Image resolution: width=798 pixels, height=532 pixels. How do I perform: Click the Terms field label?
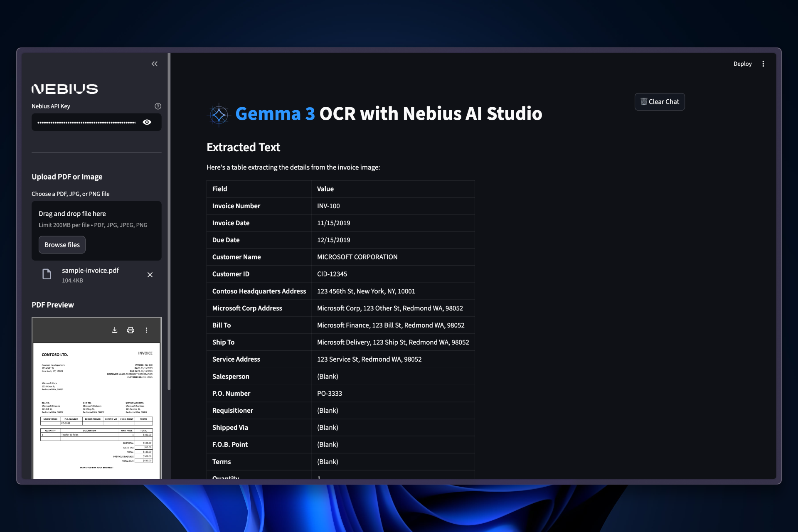click(221, 461)
